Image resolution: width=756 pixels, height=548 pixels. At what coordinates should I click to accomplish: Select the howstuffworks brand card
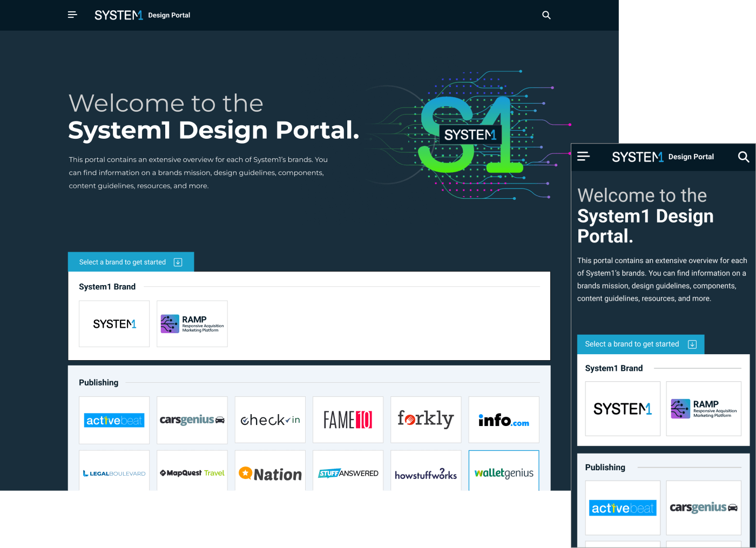tap(426, 471)
